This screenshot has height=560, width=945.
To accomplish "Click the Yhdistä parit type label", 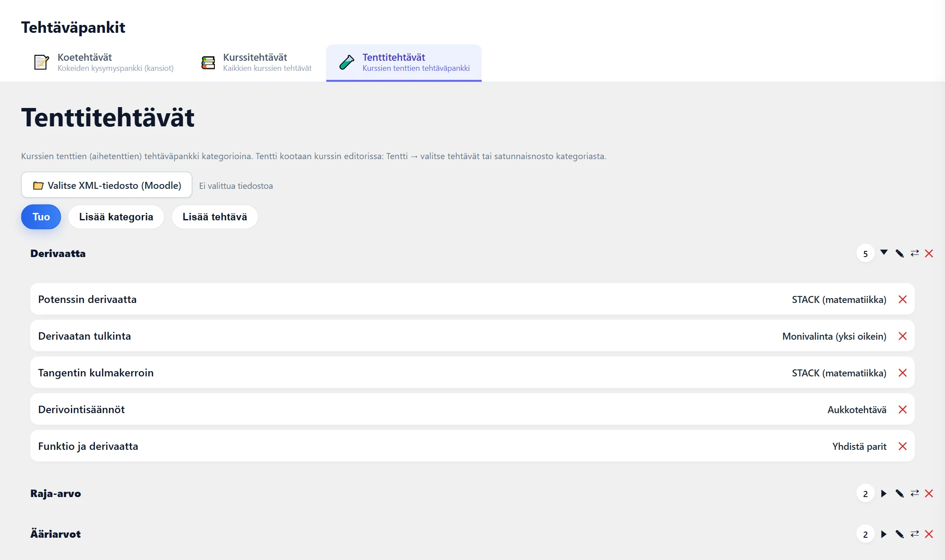I will [x=859, y=446].
